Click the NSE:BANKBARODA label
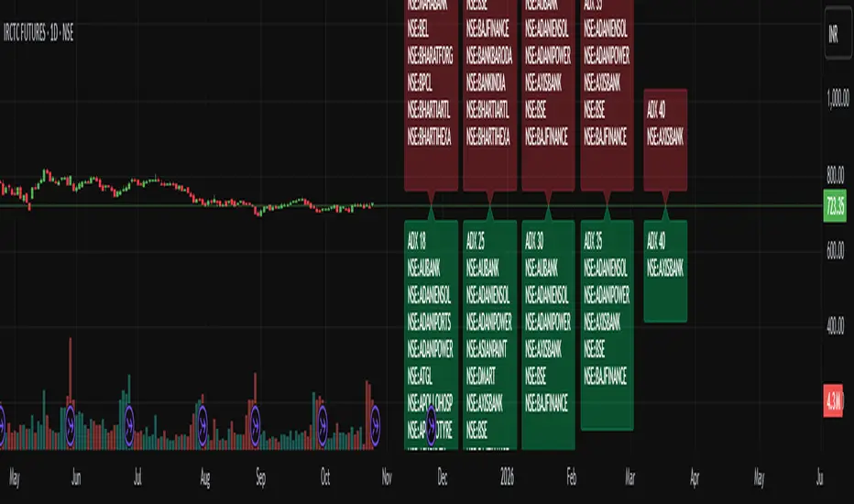The height and width of the screenshot is (504, 854). 489,56
